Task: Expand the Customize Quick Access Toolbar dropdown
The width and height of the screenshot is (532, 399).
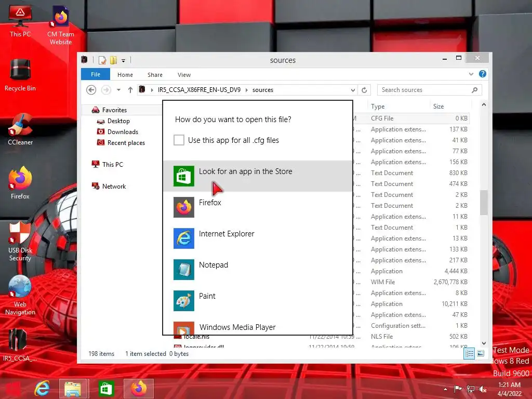Action: (x=124, y=61)
